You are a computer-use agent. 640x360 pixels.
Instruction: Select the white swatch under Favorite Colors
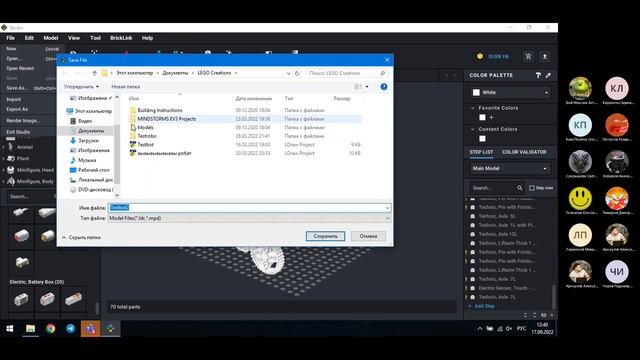coord(482,118)
